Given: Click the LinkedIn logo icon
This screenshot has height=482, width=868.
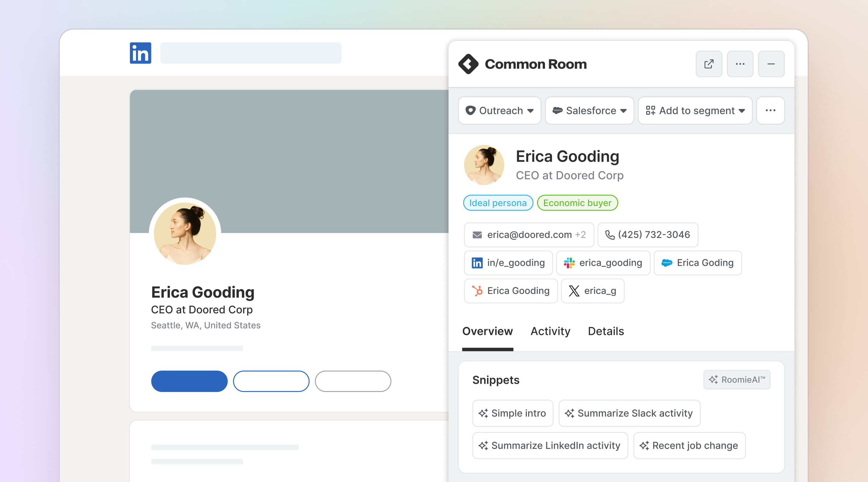Looking at the screenshot, I should [140, 53].
